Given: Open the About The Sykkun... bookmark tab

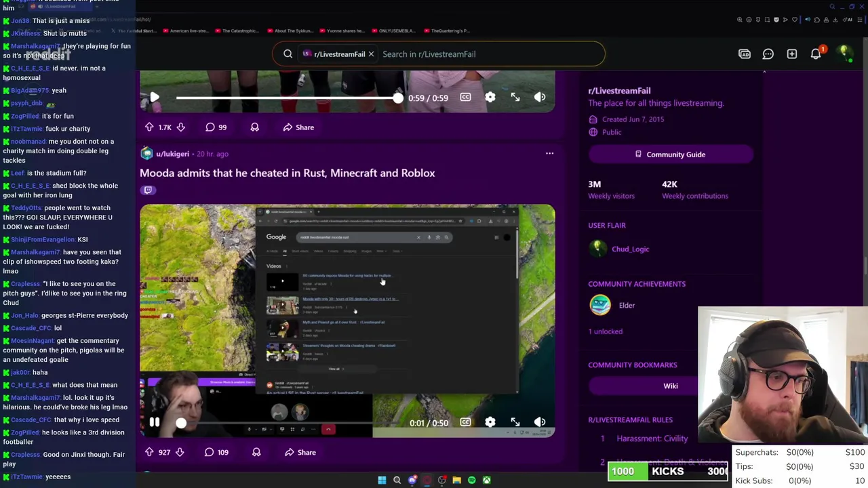Looking at the screenshot, I should point(290,30).
